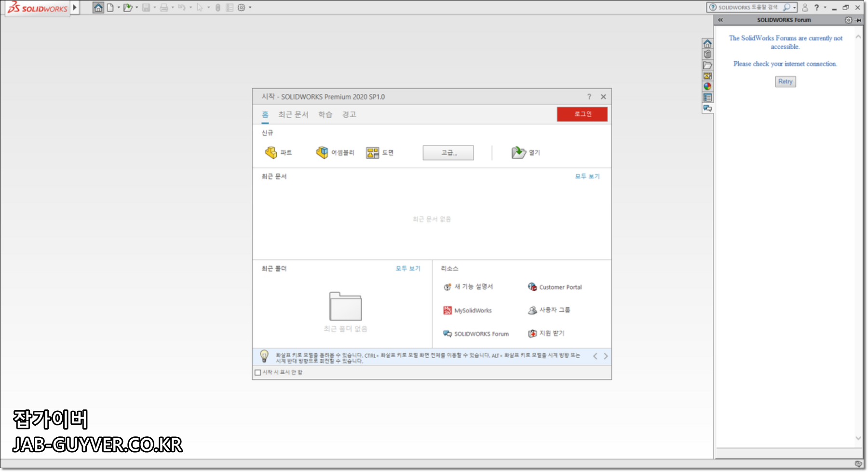Image resolution: width=868 pixels, height=472 pixels.
Task: Open dropdown arrow next to Select cursor icon
Action: pyautogui.click(x=209, y=8)
